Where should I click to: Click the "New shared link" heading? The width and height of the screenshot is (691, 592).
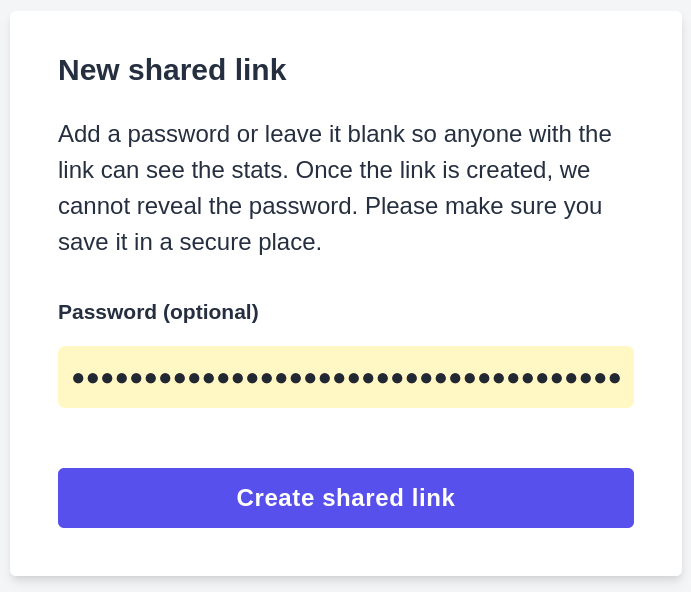(172, 70)
